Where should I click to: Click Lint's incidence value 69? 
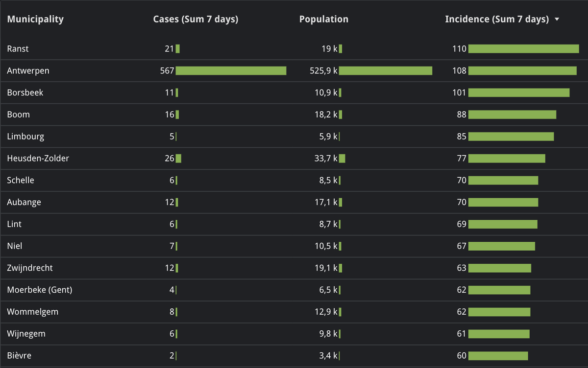pos(462,224)
